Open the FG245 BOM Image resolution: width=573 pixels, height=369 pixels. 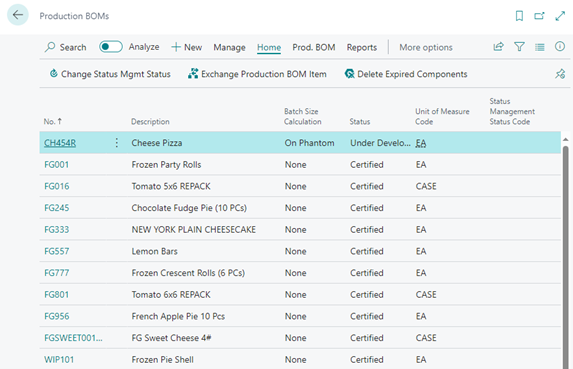coord(56,208)
